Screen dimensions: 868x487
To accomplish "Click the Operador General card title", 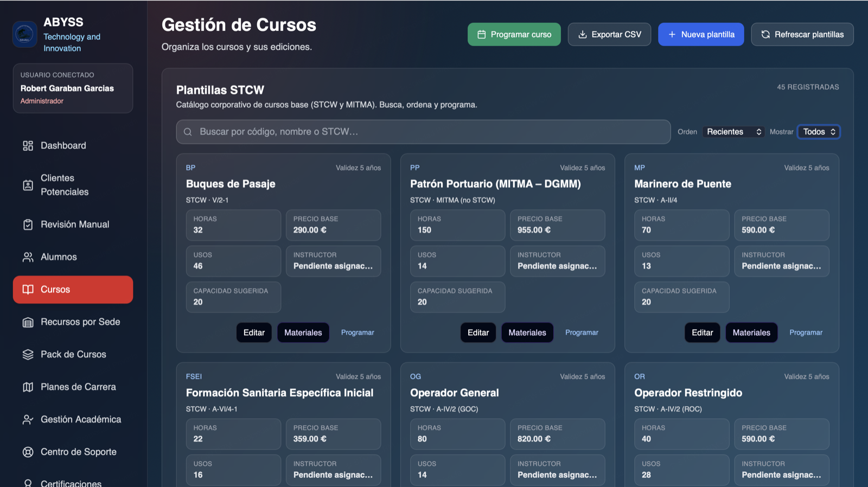I will (x=454, y=393).
